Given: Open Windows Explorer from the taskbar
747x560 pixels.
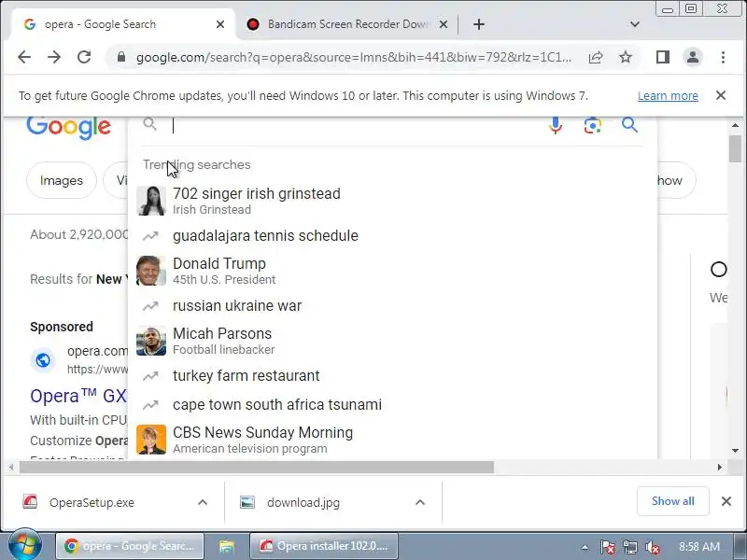Looking at the screenshot, I should click(x=227, y=546).
